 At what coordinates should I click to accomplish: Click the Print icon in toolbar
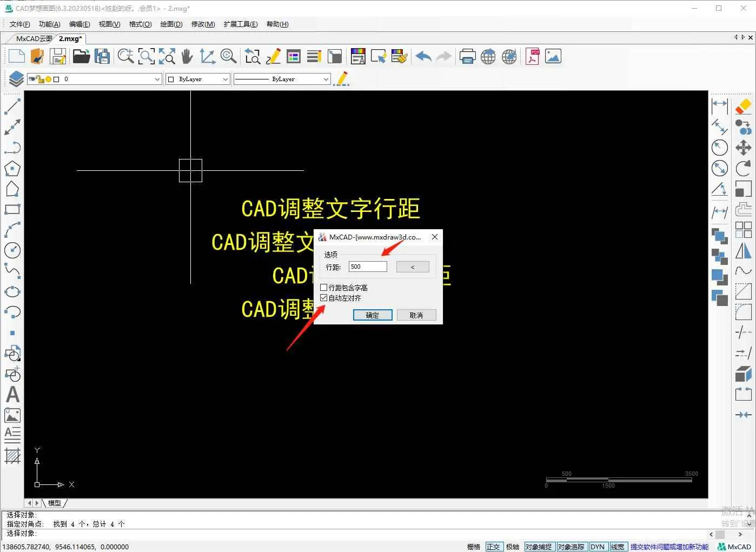click(467, 57)
